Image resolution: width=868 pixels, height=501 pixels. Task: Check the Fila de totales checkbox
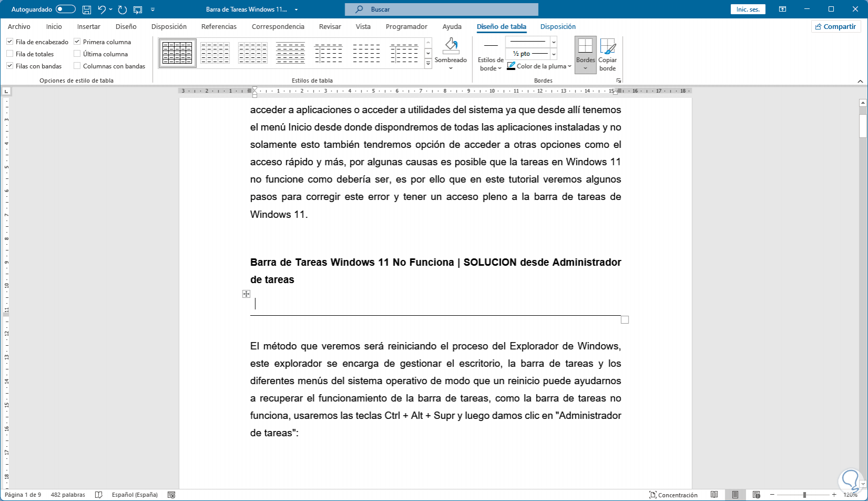tap(9, 54)
